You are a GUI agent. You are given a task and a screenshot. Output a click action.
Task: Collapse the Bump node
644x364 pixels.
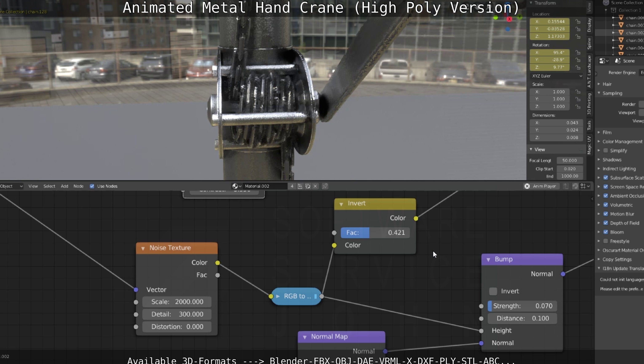(x=488, y=260)
